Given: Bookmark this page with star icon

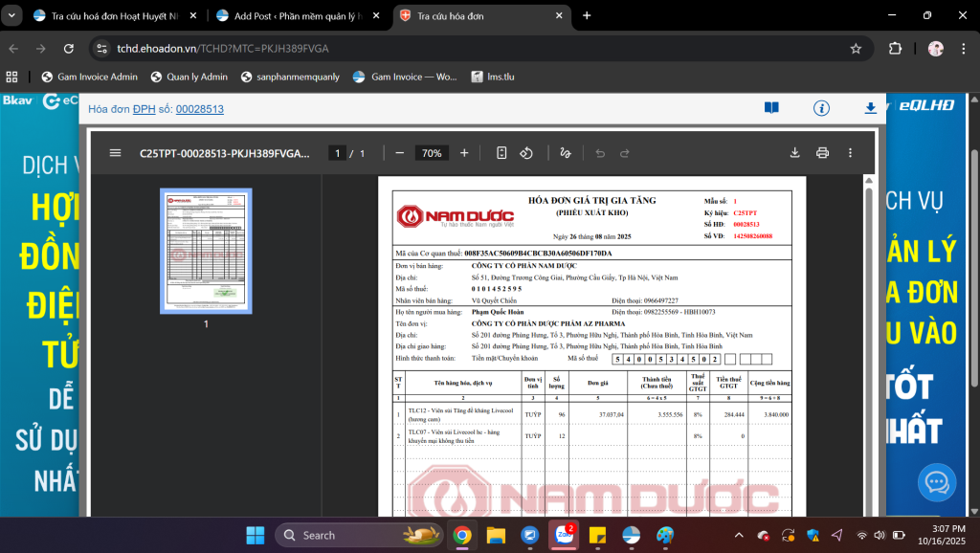Looking at the screenshot, I should point(856,48).
